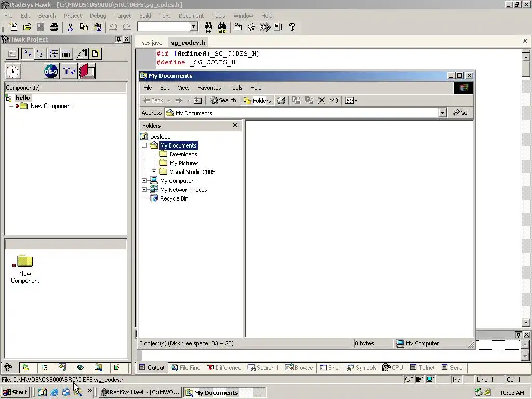This screenshot has width=532, height=399.
Task: Click the editor vertical scrollbar down arrow
Action: (x=526, y=323)
